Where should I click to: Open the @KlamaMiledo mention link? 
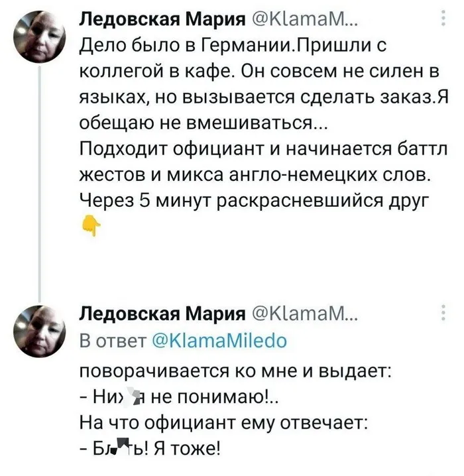tap(220, 340)
